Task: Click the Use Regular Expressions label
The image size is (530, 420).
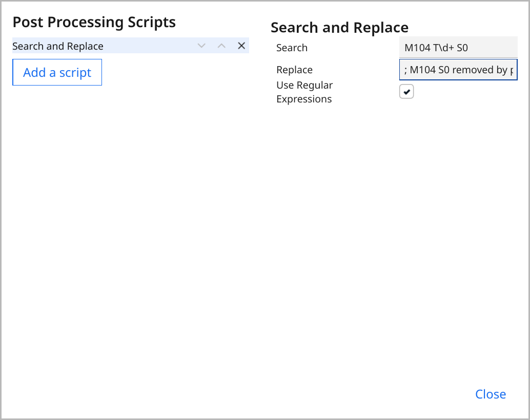Action: [304, 92]
